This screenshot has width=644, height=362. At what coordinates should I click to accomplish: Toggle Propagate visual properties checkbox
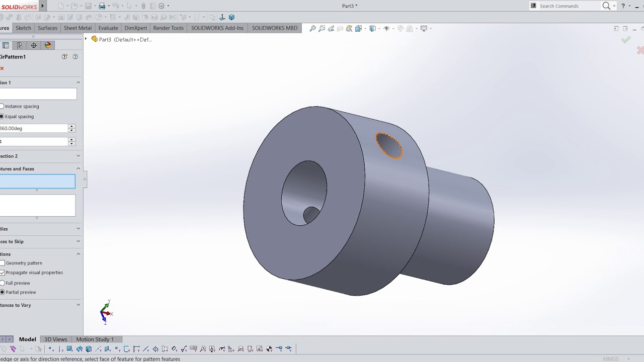3,273
